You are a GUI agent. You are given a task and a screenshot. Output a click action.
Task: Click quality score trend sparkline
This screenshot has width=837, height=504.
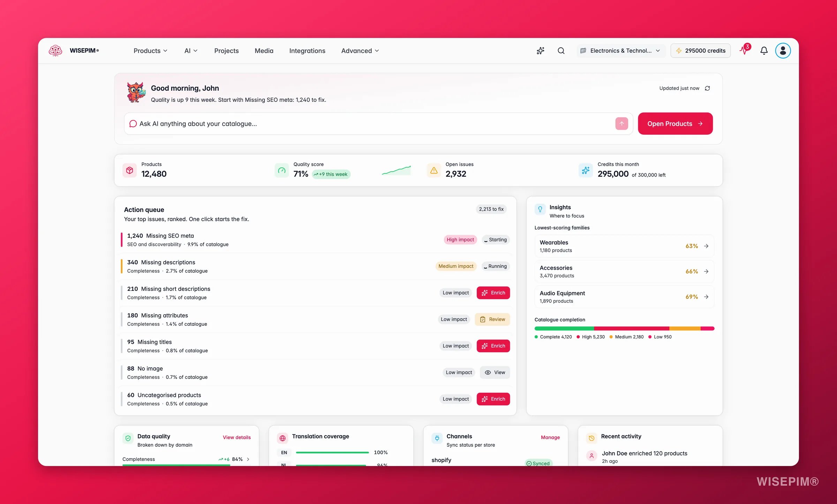point(396,170)
